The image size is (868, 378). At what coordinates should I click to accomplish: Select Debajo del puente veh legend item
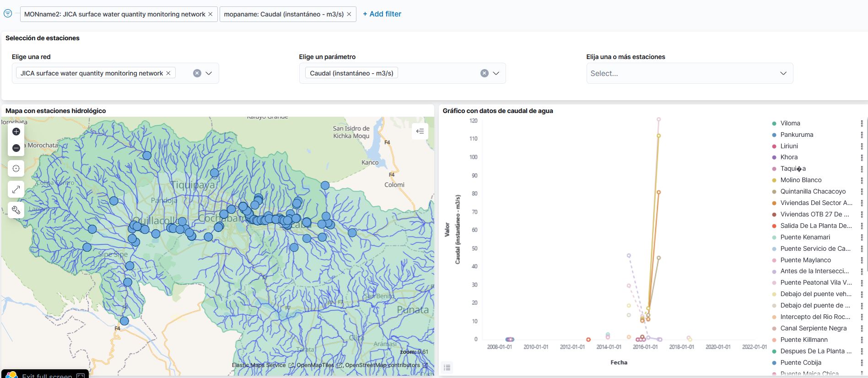(816, 294)
